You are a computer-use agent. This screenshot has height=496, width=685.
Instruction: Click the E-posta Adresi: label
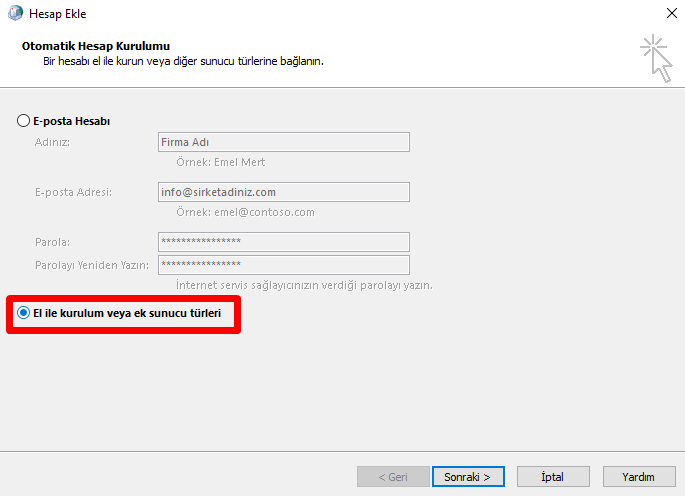pyautogui.click(x=73, y=192)
